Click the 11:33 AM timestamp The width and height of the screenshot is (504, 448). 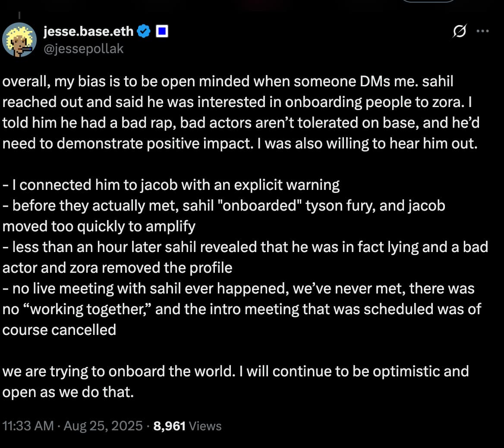[28, 426]
